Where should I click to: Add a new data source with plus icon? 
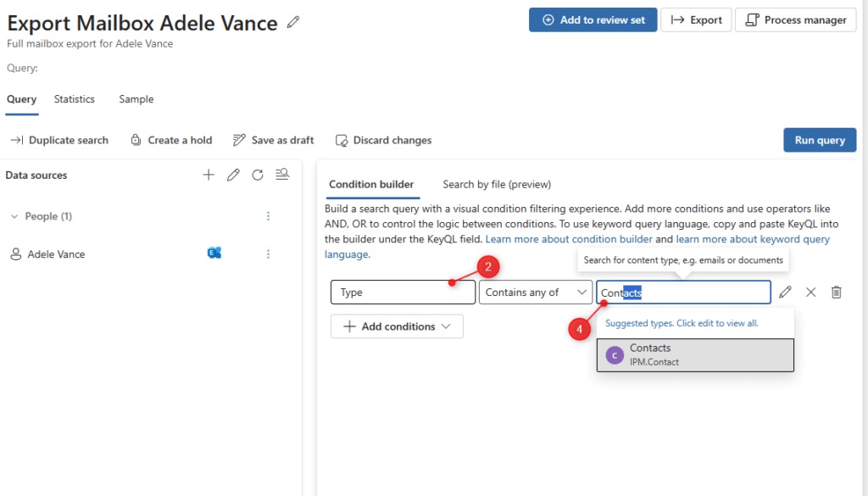pyautogui.click(x=209, y=175)
